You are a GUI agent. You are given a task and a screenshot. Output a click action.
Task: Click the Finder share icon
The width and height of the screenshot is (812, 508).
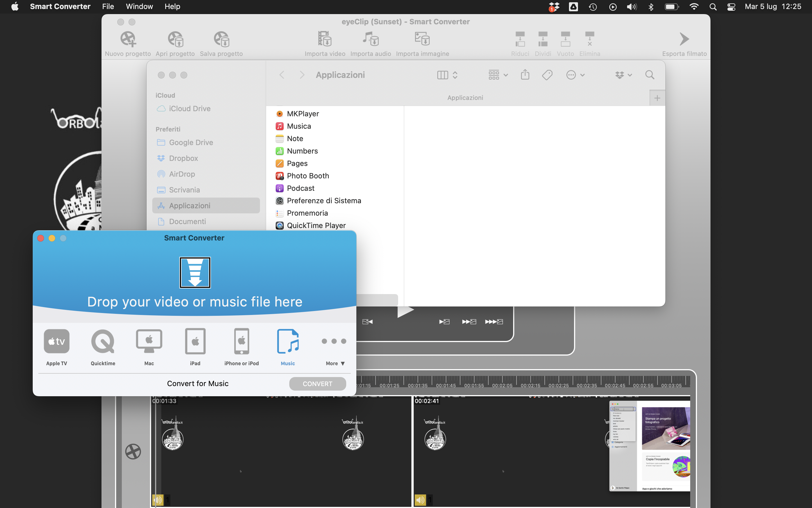coord(525,75)
